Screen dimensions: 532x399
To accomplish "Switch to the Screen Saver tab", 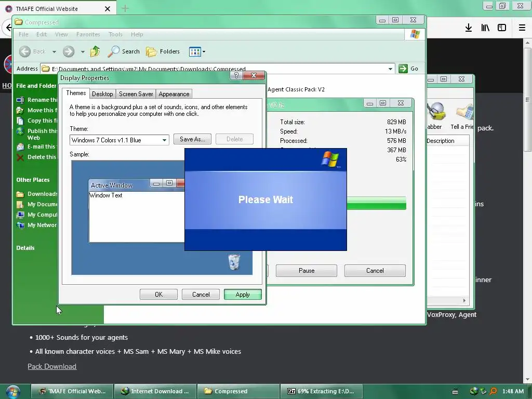I will (136, 94).
